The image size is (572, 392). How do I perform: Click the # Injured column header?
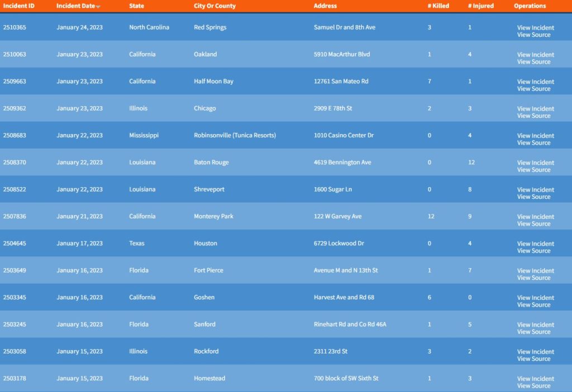tap(480, 6)
